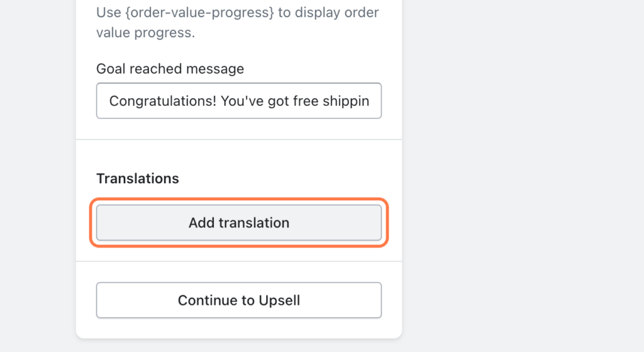Screen dimensions: 644x352
Task: Click the divider line above Translations
Action: pyautogui.click(x=239, y=140)
